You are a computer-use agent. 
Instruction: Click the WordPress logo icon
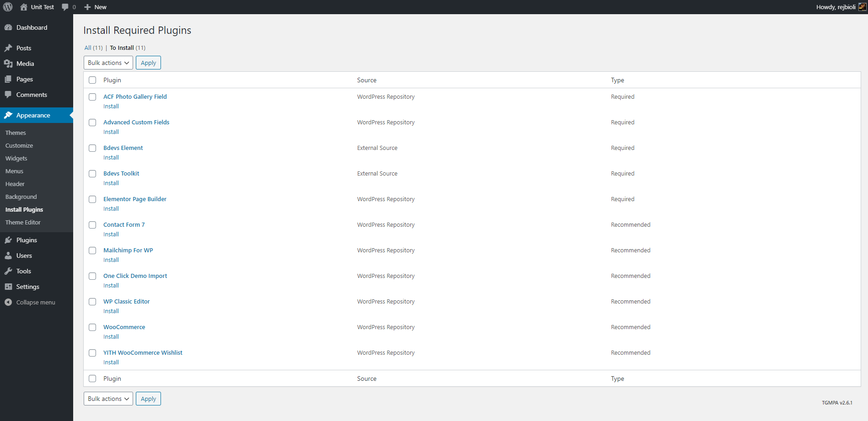pos(8,7)
